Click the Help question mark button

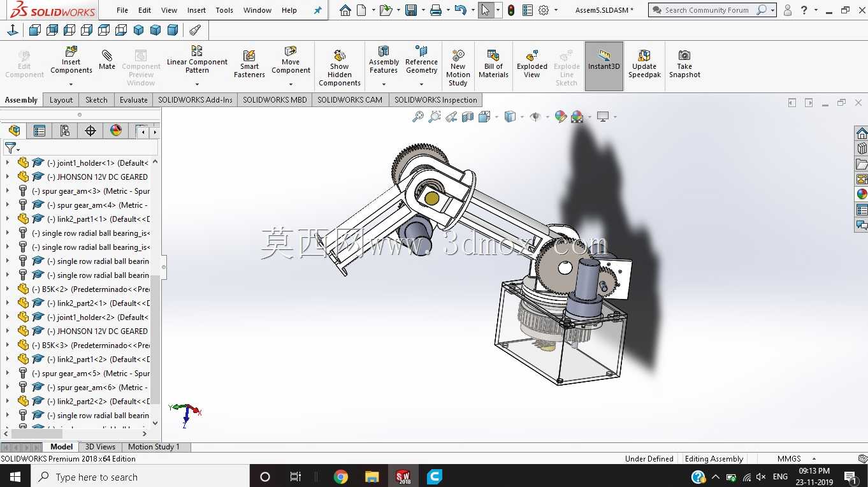pos(804,10)
